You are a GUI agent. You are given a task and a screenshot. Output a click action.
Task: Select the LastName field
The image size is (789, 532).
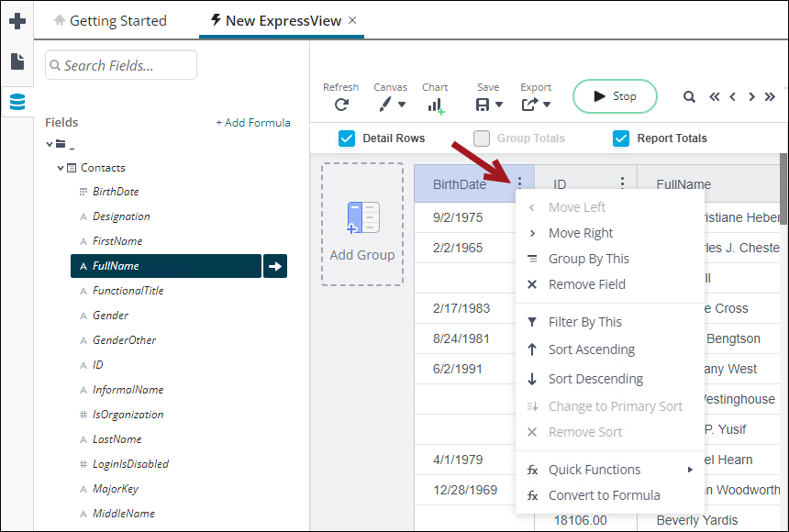pyautogui.click(x=117, y=439)
